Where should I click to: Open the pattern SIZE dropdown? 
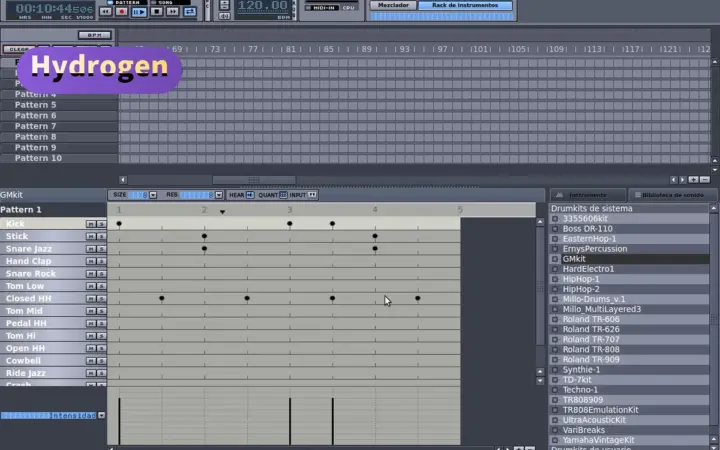coord(153,195)
